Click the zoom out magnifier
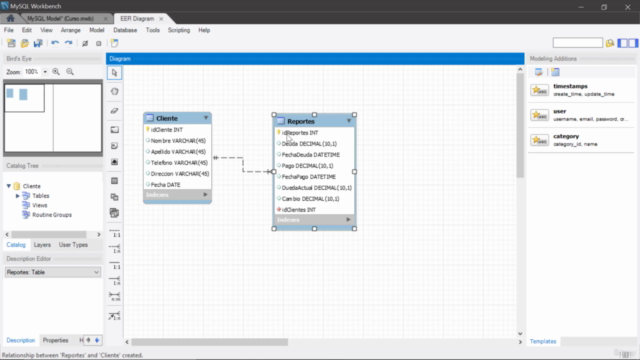The height and width of the screenshot is (360, 640). coord(70,72)
